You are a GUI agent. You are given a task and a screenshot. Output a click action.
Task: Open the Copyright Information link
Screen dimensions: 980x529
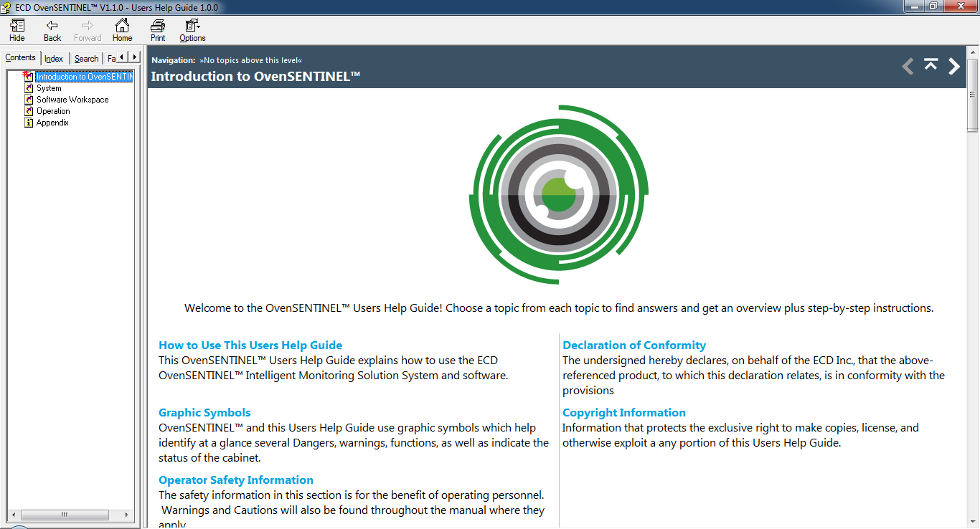pyautogui.click(x=624, y=412)
